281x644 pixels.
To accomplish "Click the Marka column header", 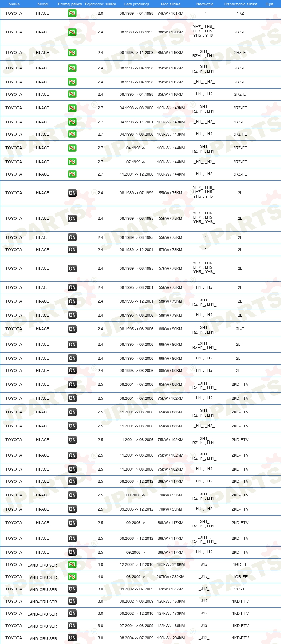I will pyautogui.click(x=14, y=4).
